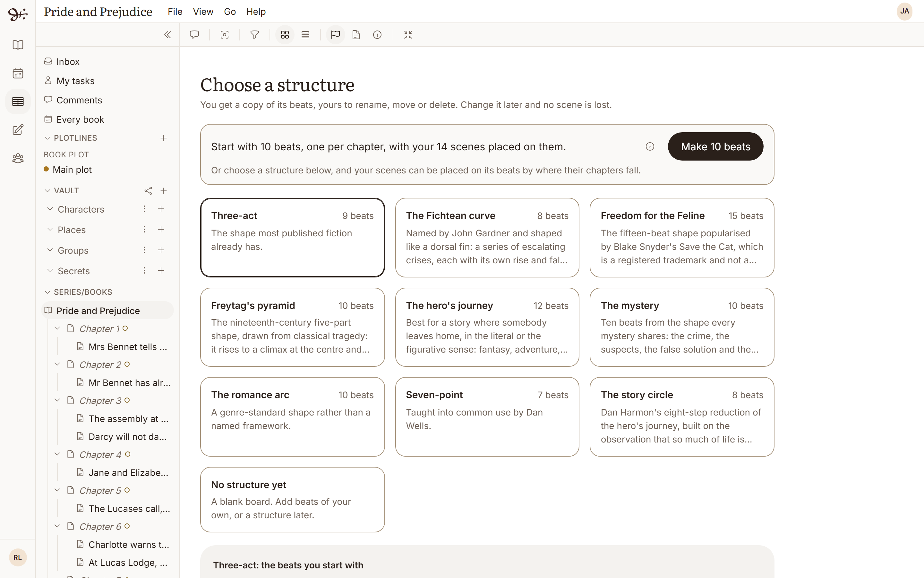This screenshot has width=924, height=578.
Task: Add a new Characters entry with plus
Action: click(x=161, y=209)
